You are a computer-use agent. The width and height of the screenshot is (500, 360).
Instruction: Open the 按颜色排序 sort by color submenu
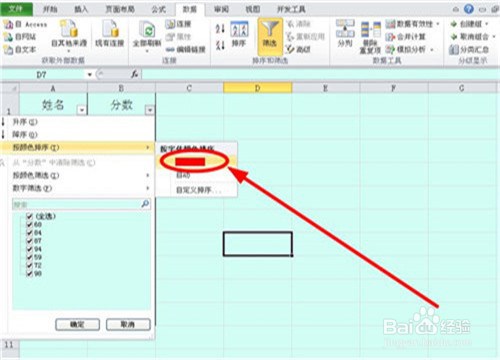click(x=77, y=147)
